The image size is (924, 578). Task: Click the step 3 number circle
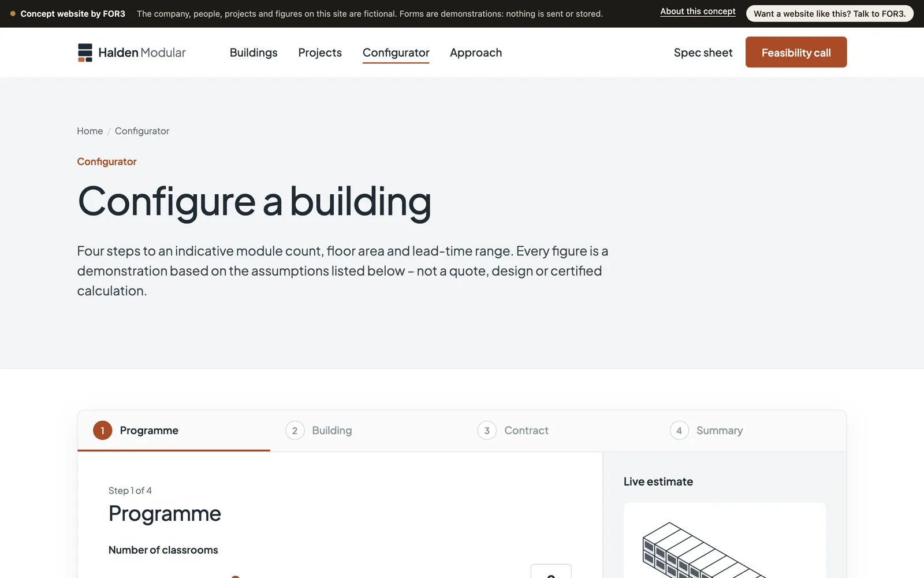pyautogui.click(x=487, y=431)
